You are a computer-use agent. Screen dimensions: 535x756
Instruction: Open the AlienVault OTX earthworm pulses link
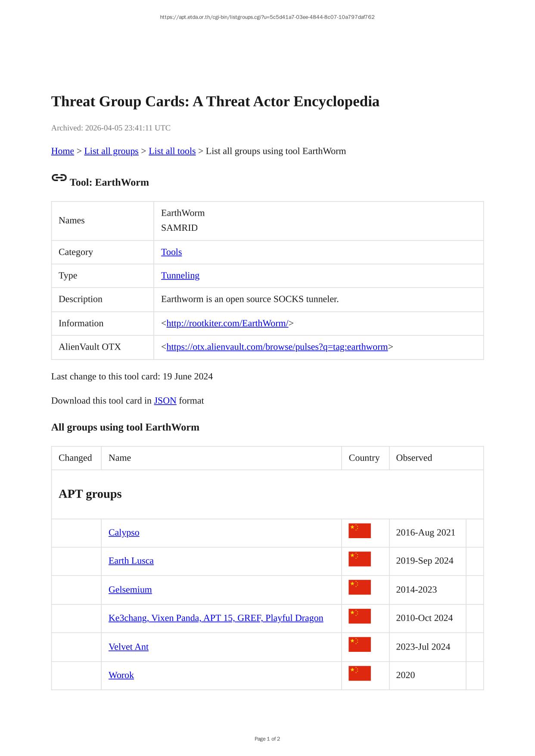coord(277,347)
